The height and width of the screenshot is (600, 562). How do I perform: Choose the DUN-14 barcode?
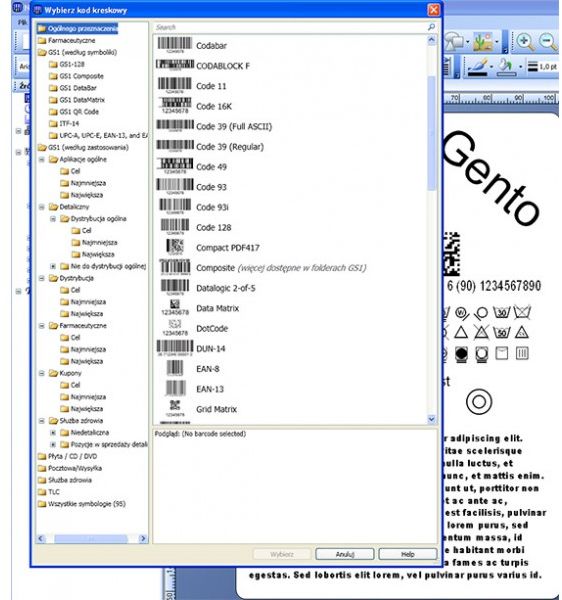191,349
